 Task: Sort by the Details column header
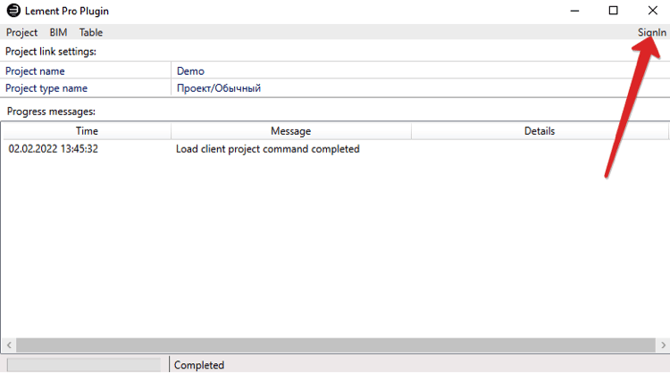point(540,131)
